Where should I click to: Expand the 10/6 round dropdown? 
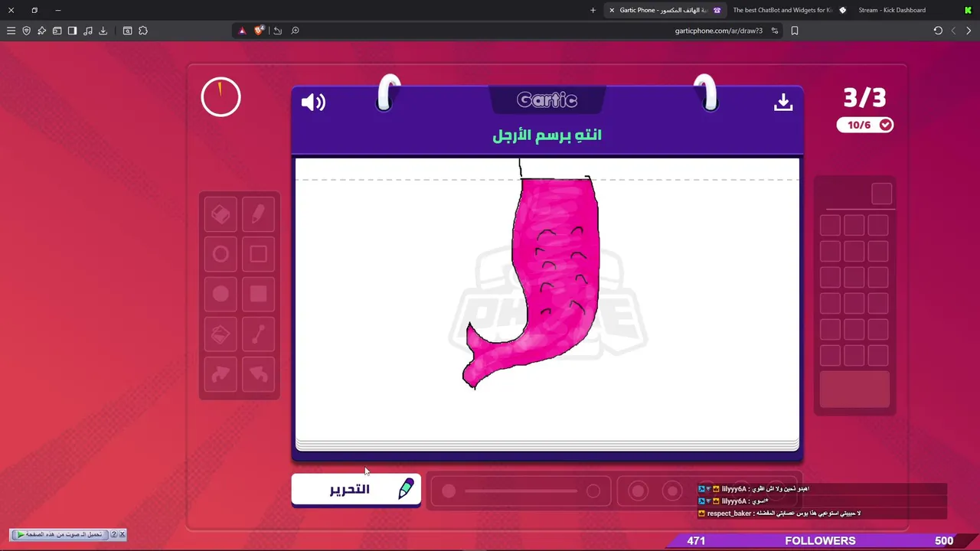pyautogui.click(x=865, y=125)
